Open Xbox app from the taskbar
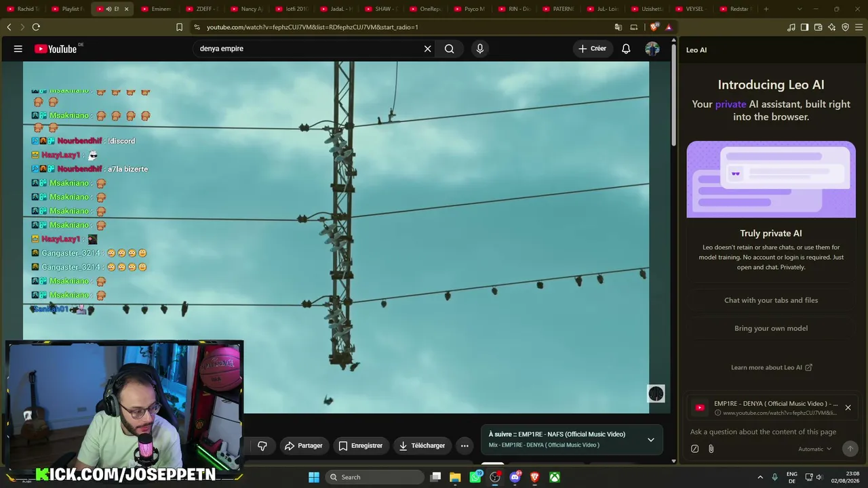The image size is (868, 488). 555,477
